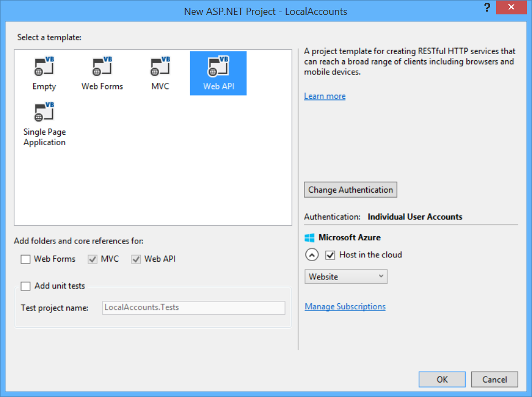Click the Select a template label

coord(49,38)
